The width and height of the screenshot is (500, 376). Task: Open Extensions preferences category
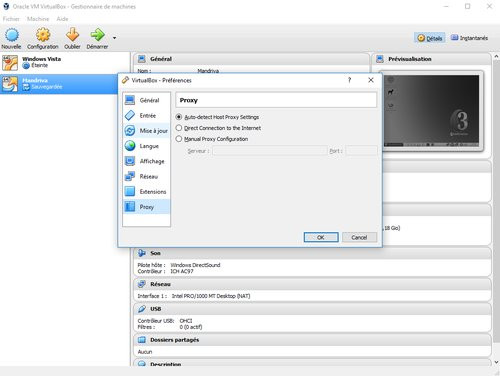pos(146,192)
